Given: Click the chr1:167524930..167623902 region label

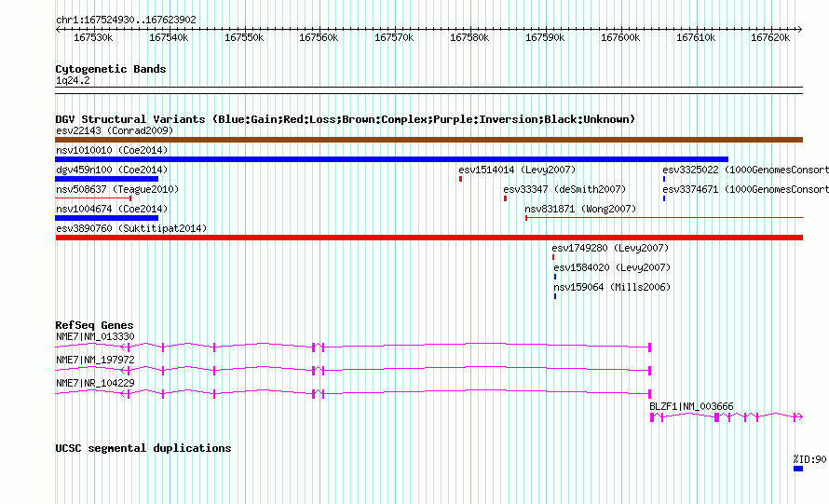Looking at the screenshot, I should pyautogui.click(x=126, y=20).
